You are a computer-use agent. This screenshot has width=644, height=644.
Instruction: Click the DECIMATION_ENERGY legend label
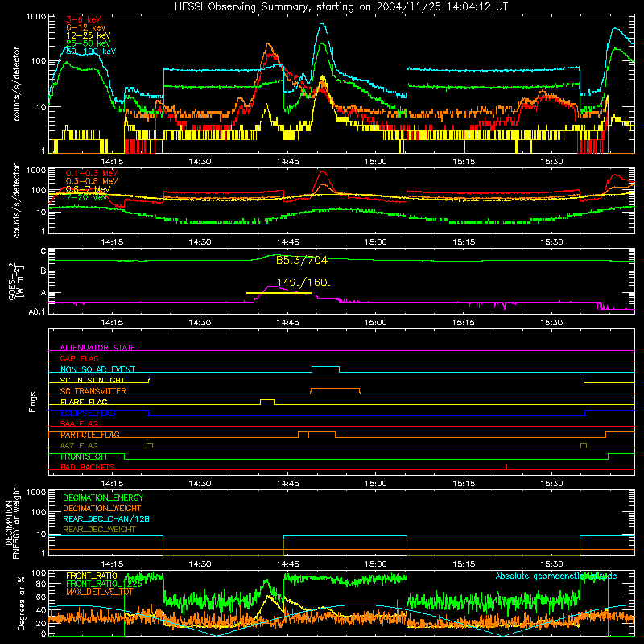[x=103, y=497]
